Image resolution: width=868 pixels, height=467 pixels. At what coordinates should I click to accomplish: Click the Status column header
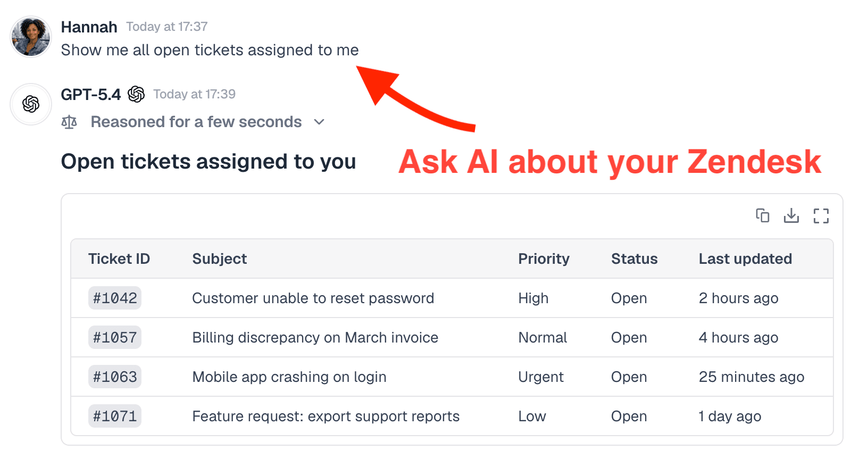pos(634,258)
